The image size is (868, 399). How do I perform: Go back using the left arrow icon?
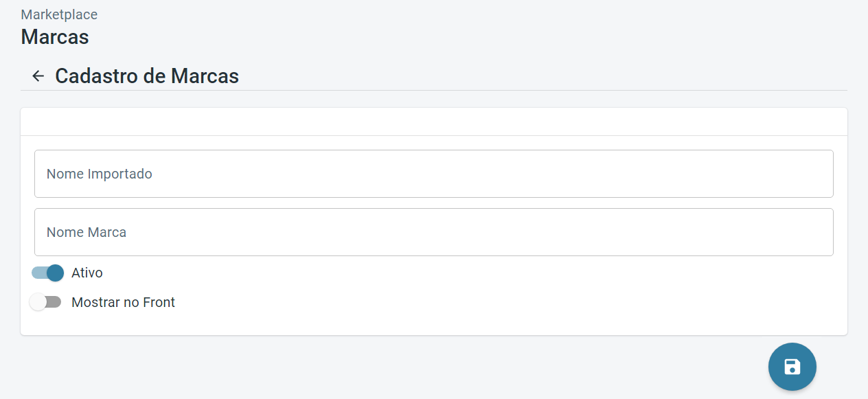pos(38,76)
